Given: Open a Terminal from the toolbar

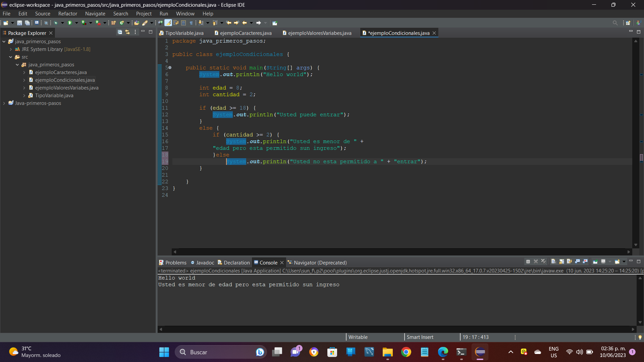Looking at the screenshot, I should coord(37,23).
